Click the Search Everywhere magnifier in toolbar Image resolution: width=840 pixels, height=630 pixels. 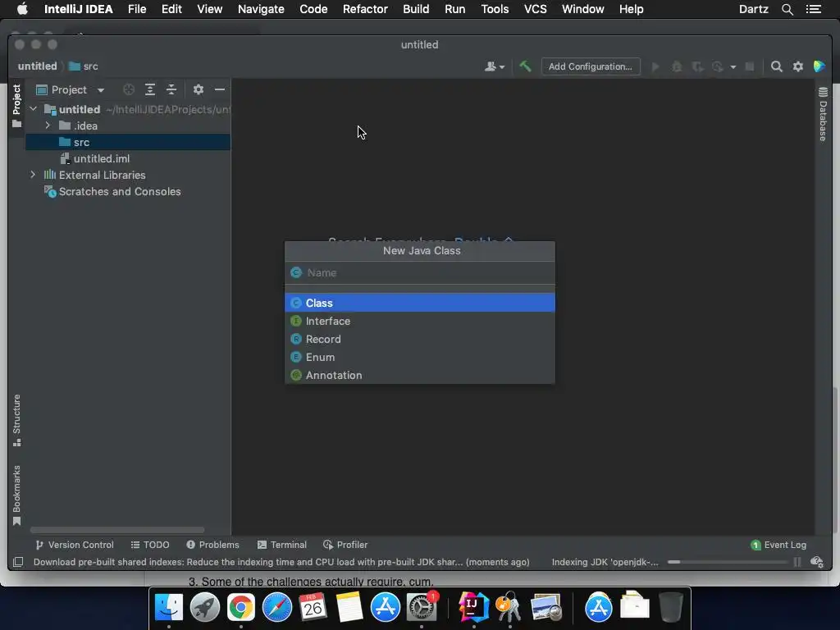coord(776,66)
